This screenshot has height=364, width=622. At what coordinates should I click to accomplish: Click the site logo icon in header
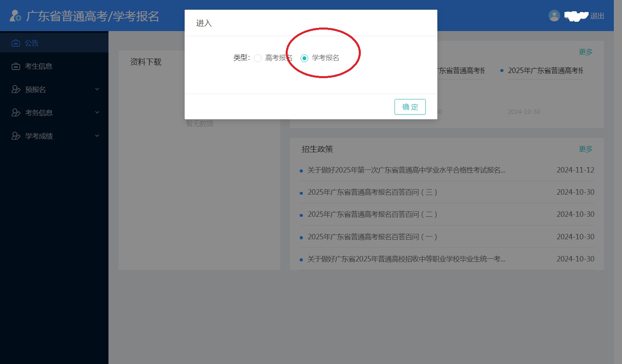(15, 16)
